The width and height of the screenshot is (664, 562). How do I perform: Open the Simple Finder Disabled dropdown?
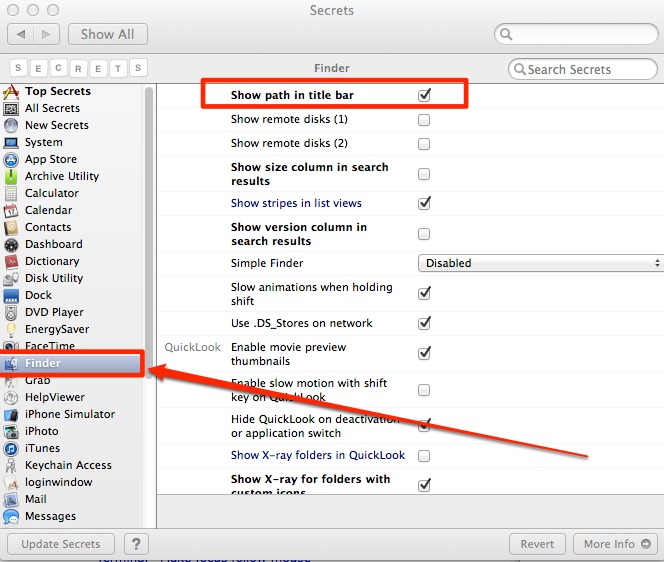click(541, 263)
